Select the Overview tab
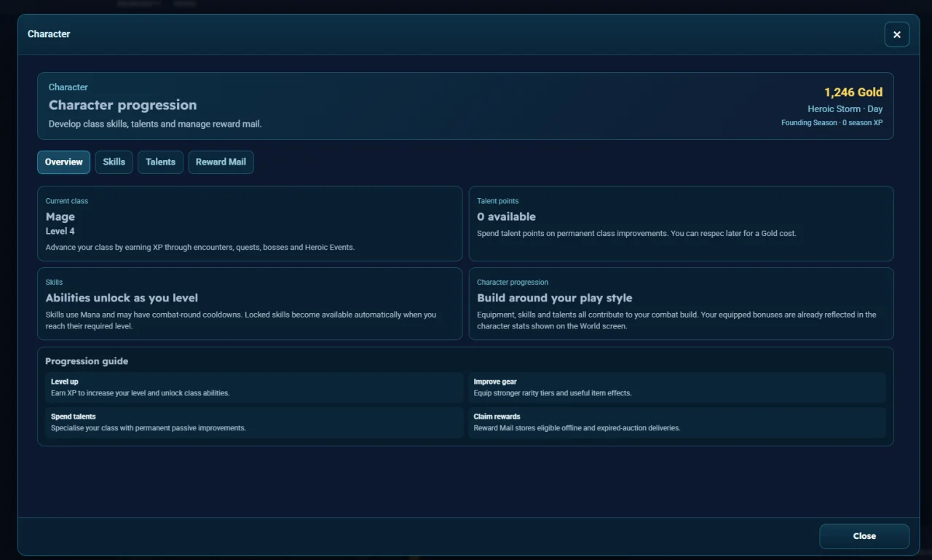Viewport: 932px width, 560px height. click(64, 162)
